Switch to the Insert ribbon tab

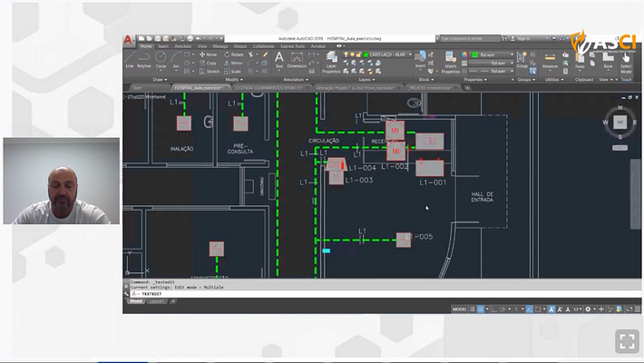[x=163, y=46]
